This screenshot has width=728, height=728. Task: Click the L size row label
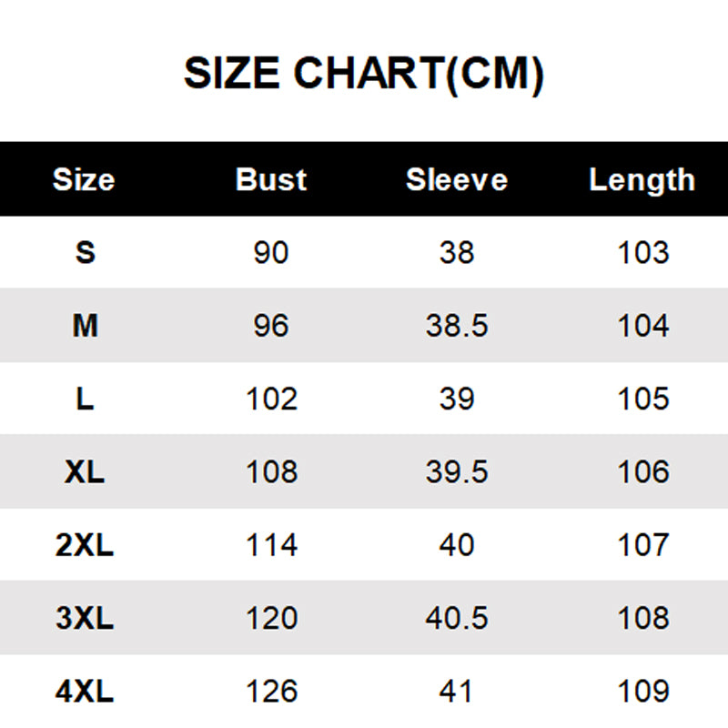pyautogui.click(x=85, y=399)
